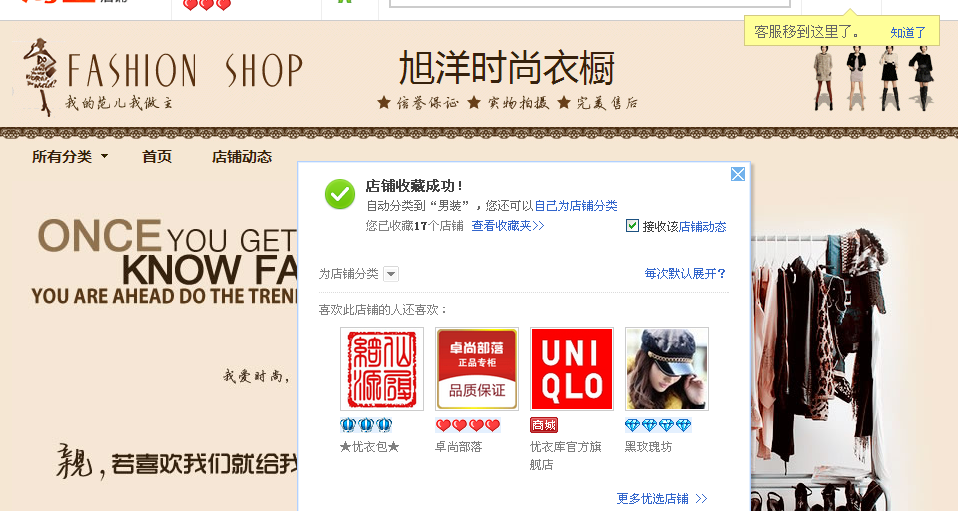Open the 黑玫瑰坊 store photo thumbnail
Screen dimensions: 958x511
point(667,369)
